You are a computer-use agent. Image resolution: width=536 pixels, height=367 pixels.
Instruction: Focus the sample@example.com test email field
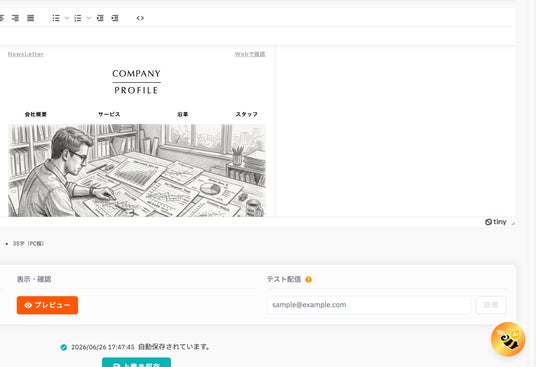pos(369,305)
